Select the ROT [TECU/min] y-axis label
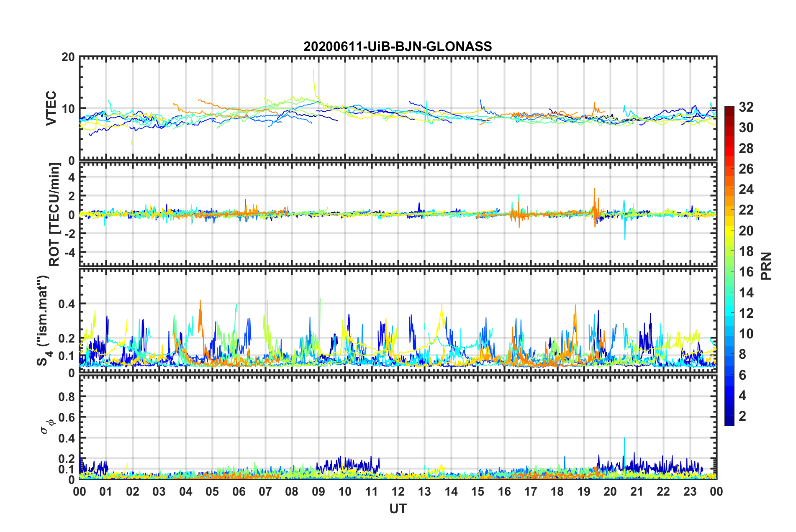This screenshot has width=796, height=532. pyautogui.click(x=54, y=215)
